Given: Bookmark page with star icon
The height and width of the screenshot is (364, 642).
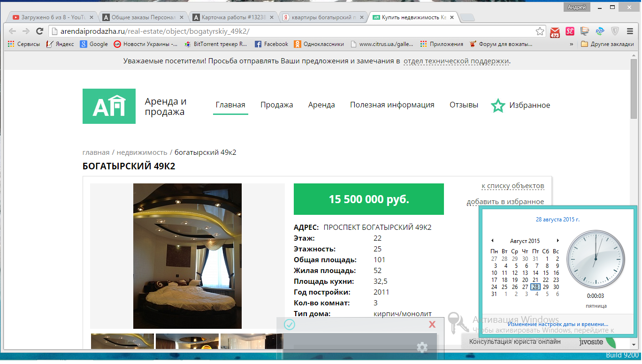Looking at the screenshot, I should click(x=540, y=31).
